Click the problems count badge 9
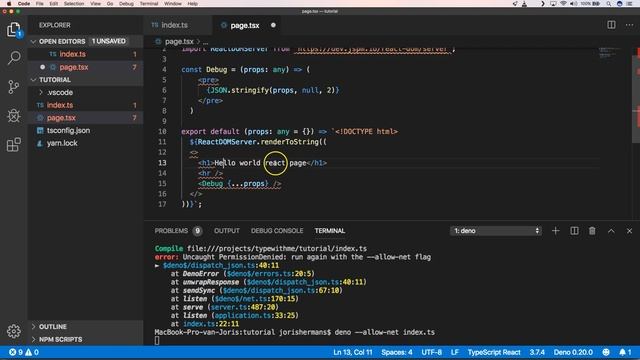 (x=198, y=231)
